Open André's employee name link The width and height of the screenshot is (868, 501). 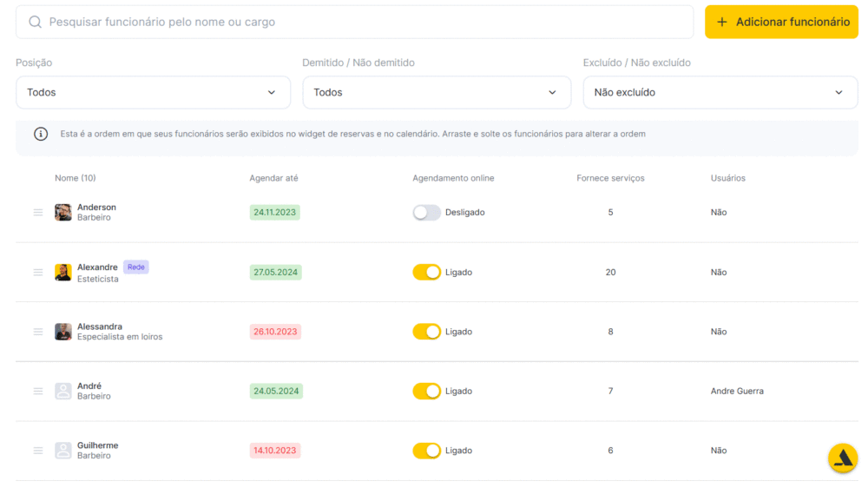[x=89, y=386]
